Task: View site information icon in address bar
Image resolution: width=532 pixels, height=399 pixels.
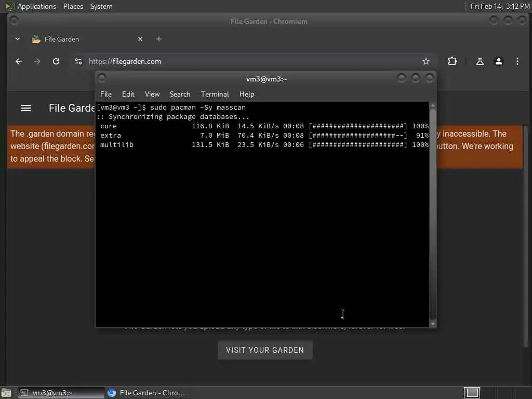Action: 78,61
